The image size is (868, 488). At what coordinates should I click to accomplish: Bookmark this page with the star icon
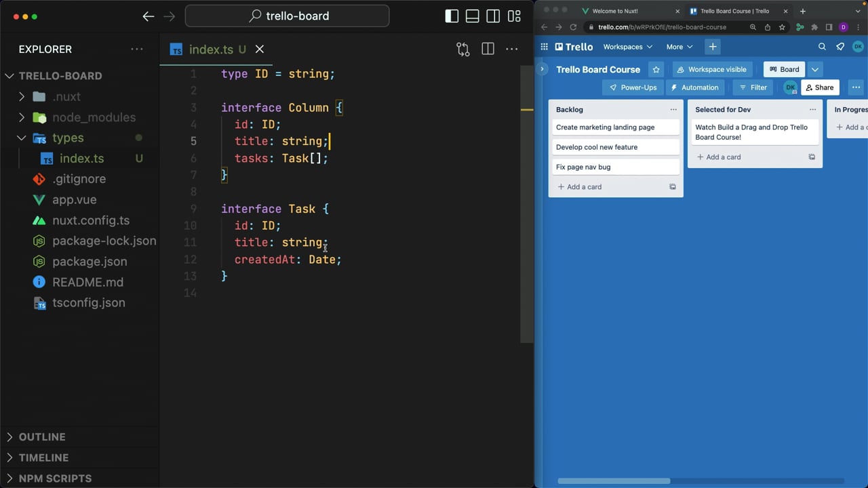(x=782, y=27)
